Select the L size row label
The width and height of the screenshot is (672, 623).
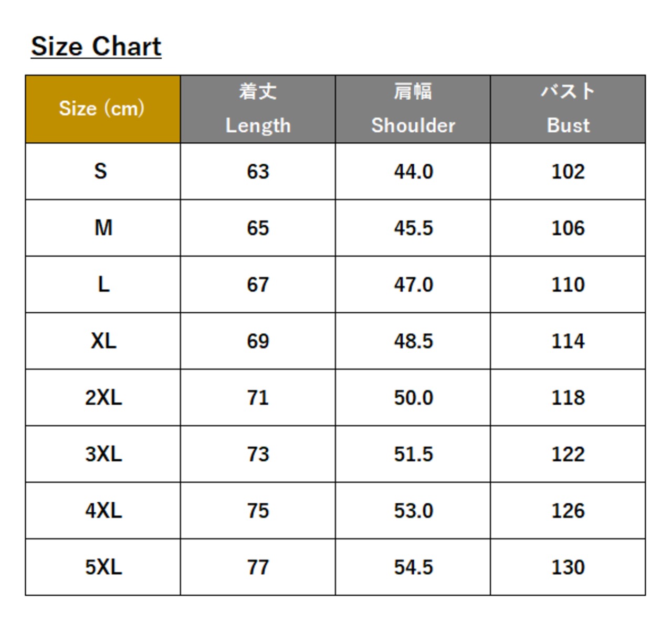coord(103,285)
